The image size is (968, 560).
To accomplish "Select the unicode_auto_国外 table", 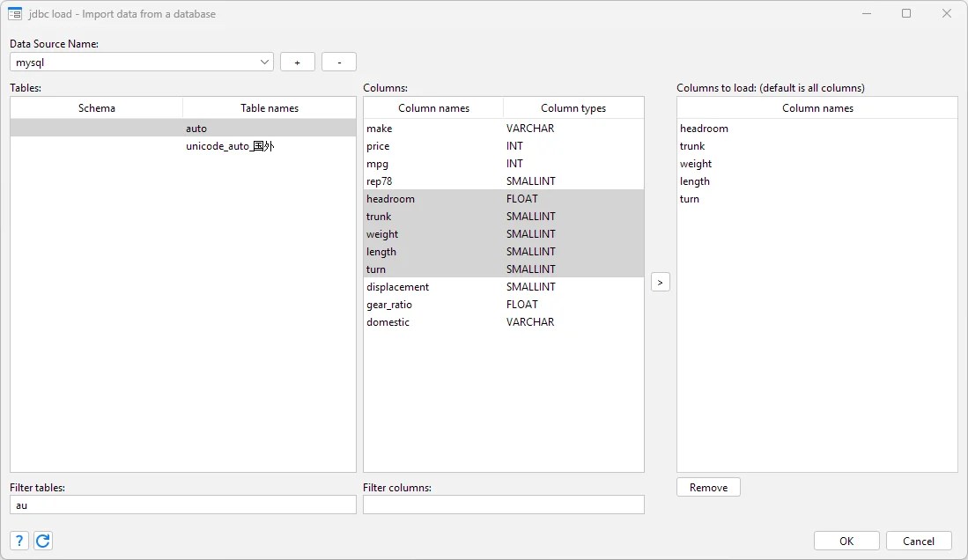I will (230, 146).
